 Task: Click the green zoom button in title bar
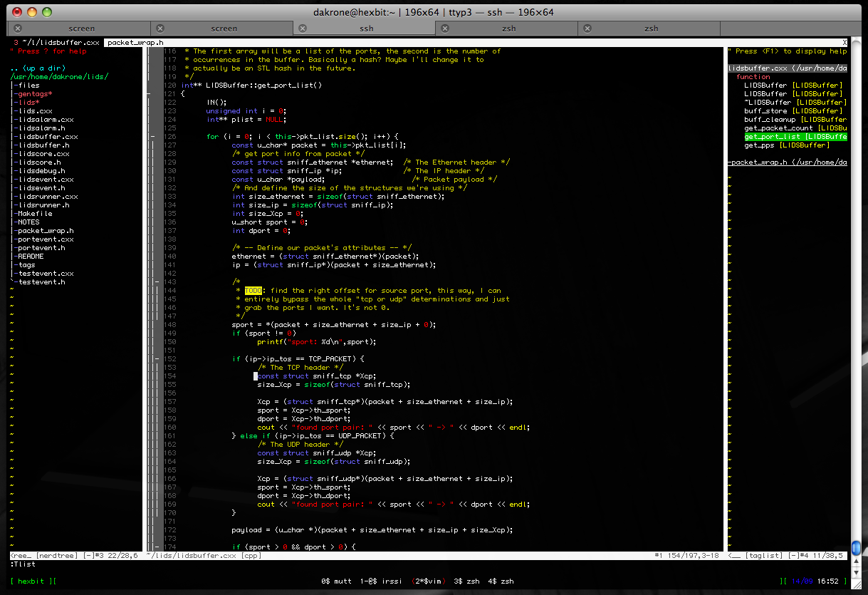47,12
